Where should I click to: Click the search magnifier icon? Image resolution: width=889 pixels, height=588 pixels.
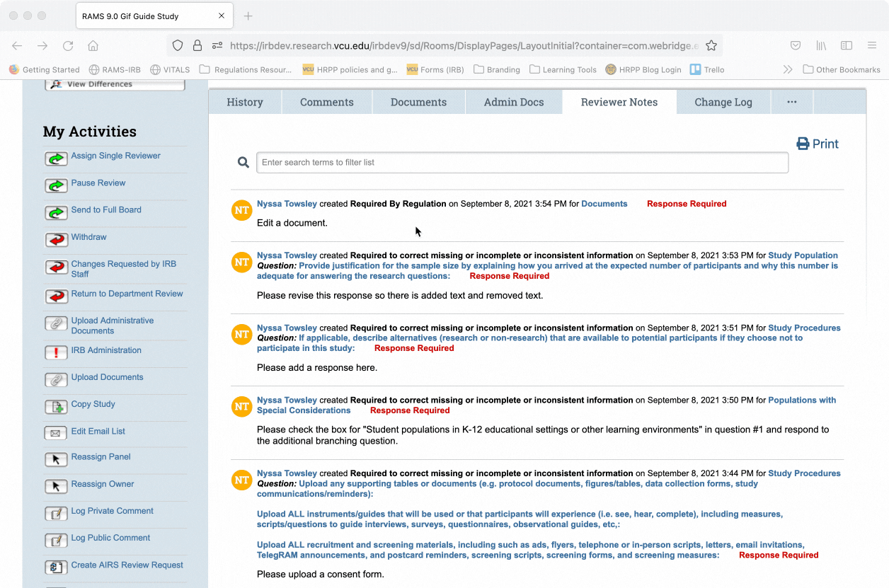point(243,163)
